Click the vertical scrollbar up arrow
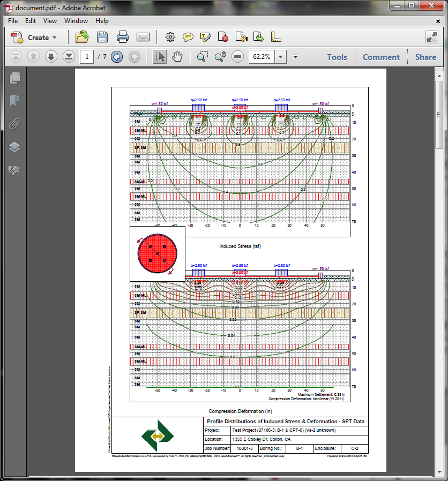Screen dimensions: 448x481 click(439, 76)
